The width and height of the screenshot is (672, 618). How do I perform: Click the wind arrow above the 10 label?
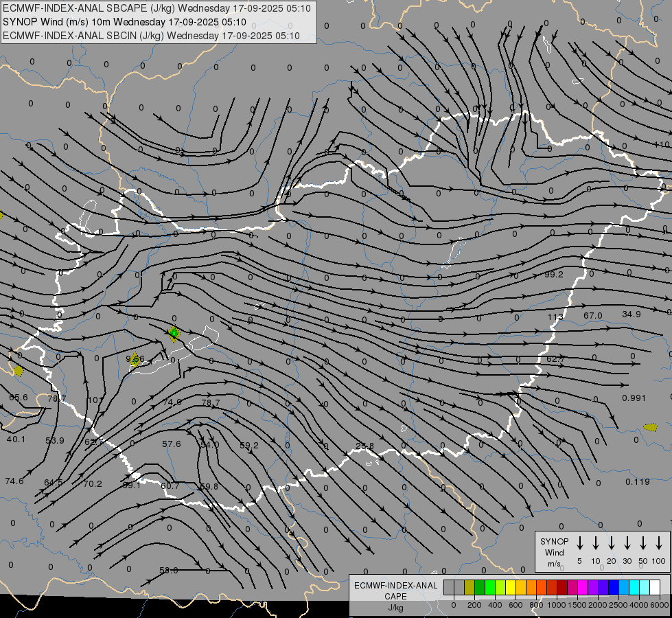(x=595, y=543)
